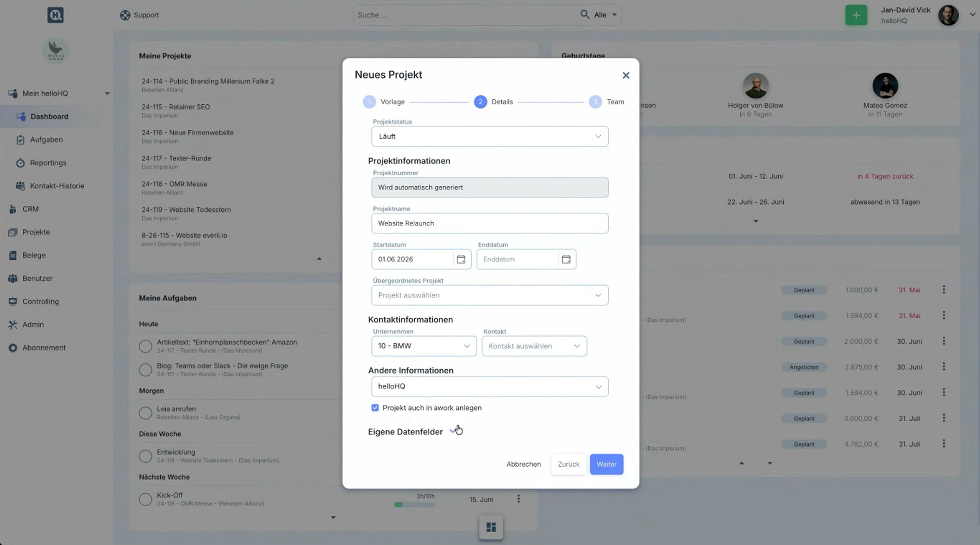The height and width of the screenshot is (545, 980).
Task: Open project 8-26-115 Website everii.io
Action: (x=184, y=236)
